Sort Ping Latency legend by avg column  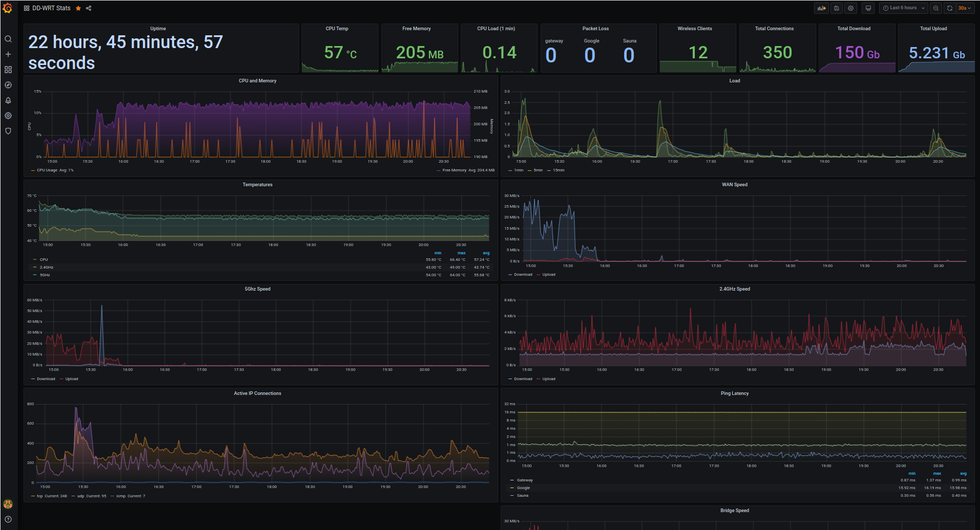click(963, 474)
